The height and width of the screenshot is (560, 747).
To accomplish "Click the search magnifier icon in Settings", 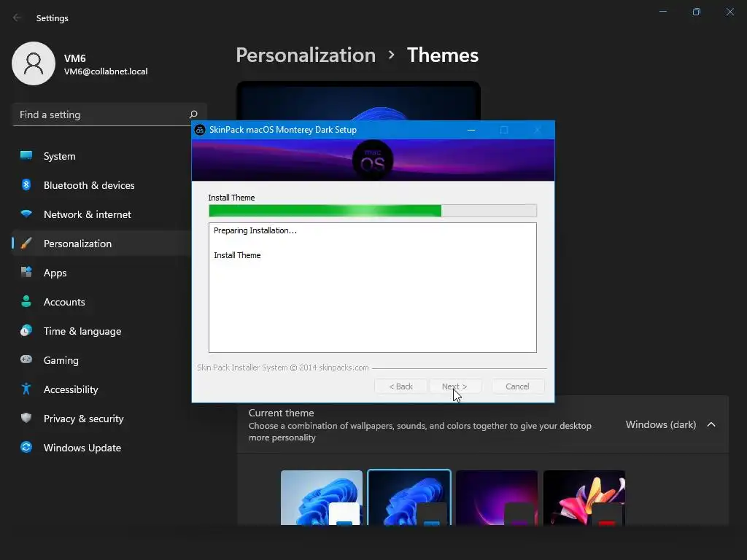I will [x=193, y=114].
